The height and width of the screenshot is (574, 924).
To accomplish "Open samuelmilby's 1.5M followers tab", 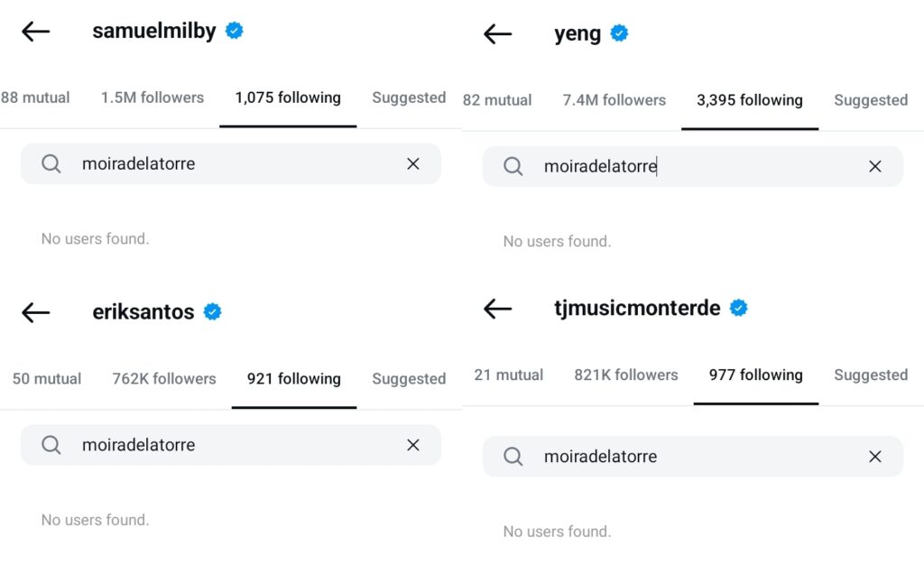I will 152,97.
